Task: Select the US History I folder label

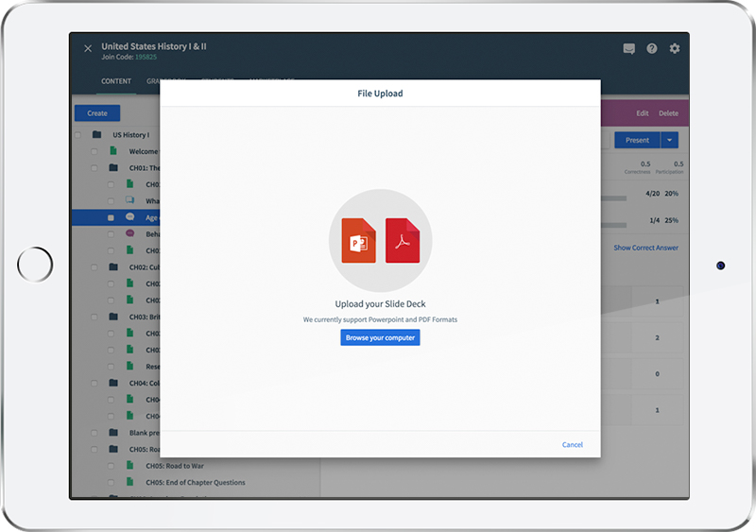Action: [x=130, y=134]
